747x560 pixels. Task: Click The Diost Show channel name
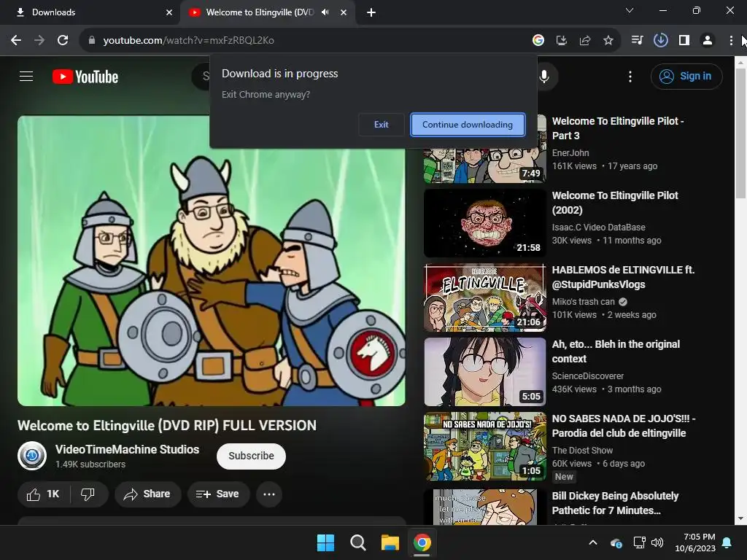click(582, 451)
